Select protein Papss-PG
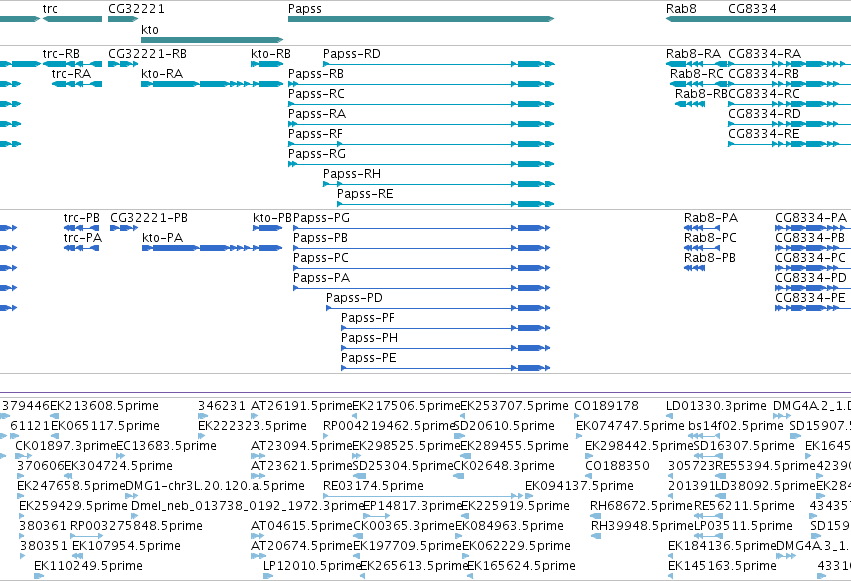The image size is (851, 581). 422,228
